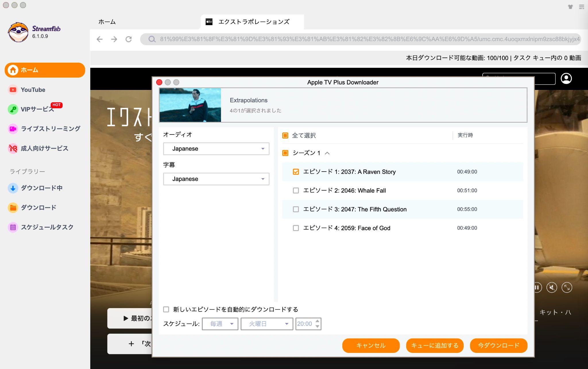The height and width of the screenshot is (369, 588).
Task: Open the 字幕 Japanese dropdown
Action: [216, 179]
